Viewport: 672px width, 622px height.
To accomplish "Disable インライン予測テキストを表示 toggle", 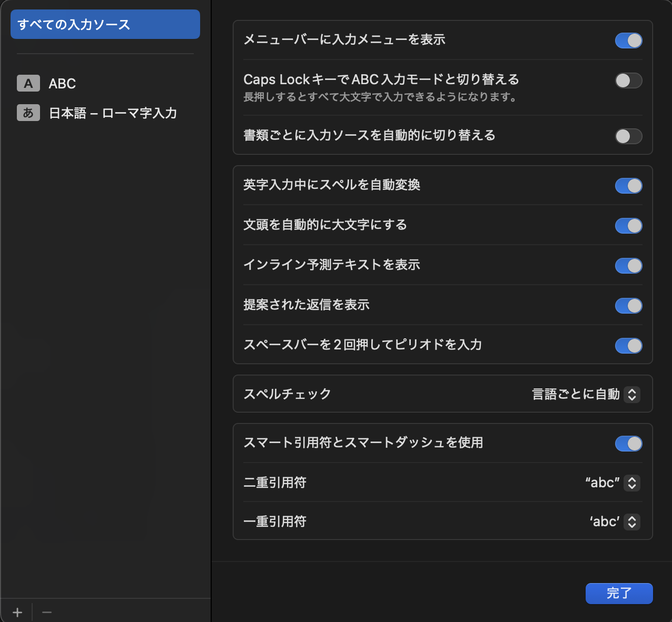I will click(x=628, y=266).
